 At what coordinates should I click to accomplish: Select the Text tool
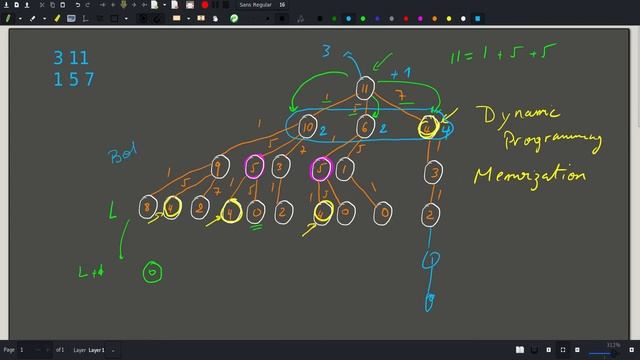point(71,18)
